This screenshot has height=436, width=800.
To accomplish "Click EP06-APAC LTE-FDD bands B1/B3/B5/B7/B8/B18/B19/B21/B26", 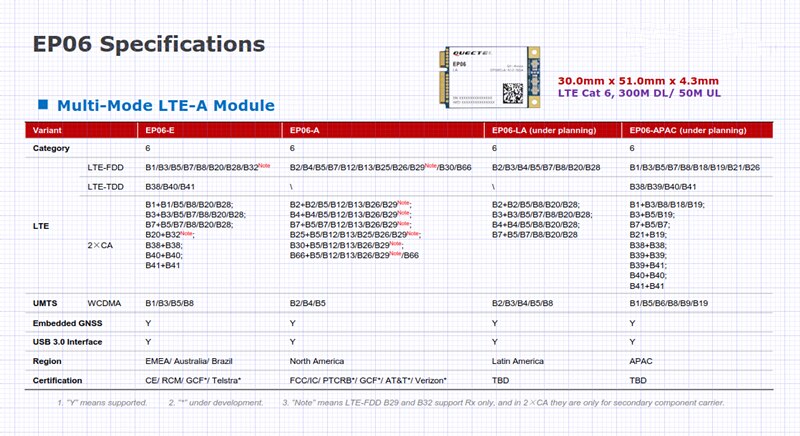I will pos(694,167).
